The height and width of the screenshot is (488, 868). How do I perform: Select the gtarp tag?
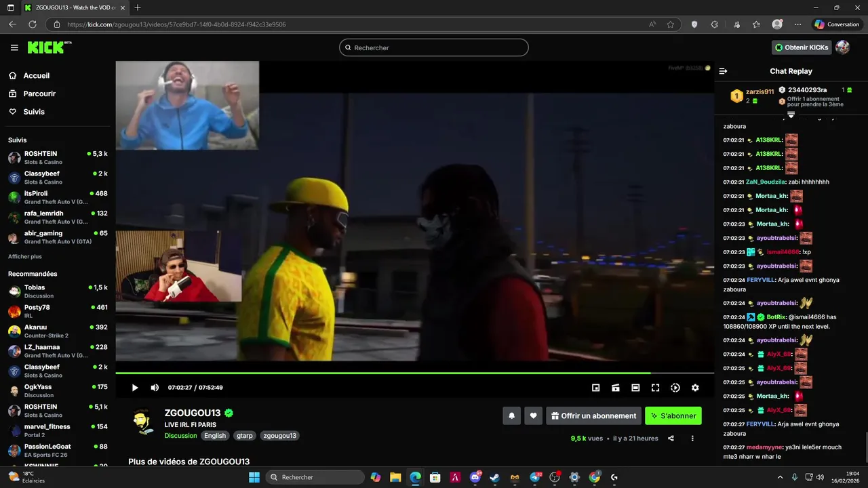(x=245, y=436)
